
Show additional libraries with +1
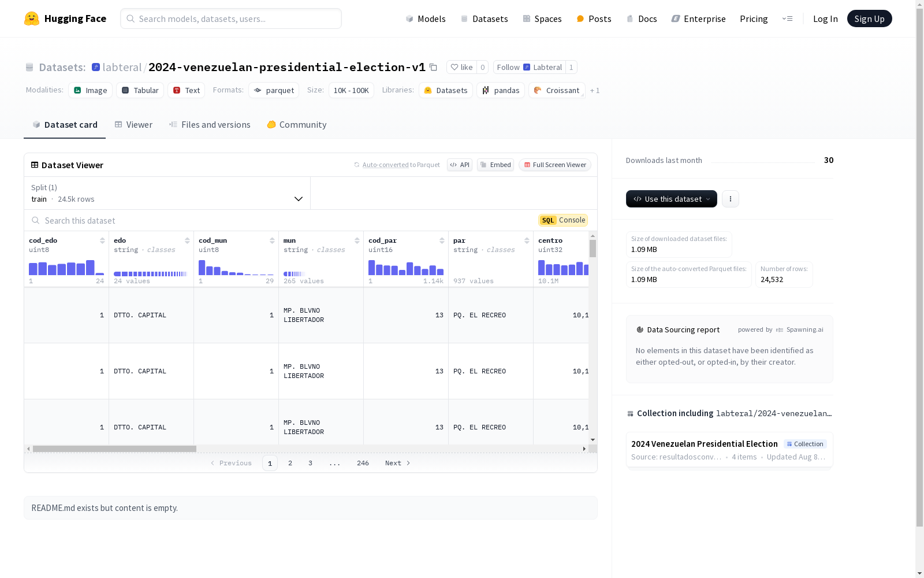[x=595, y=91]
